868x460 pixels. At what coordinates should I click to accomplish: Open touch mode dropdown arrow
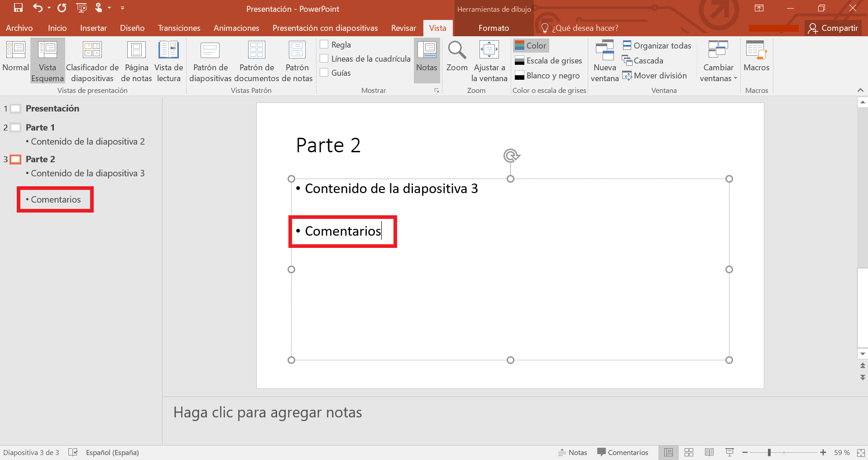(109, 8)
